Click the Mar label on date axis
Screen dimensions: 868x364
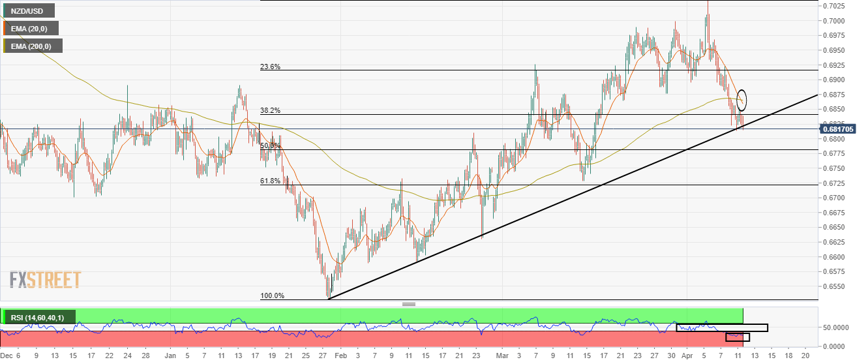501,356
